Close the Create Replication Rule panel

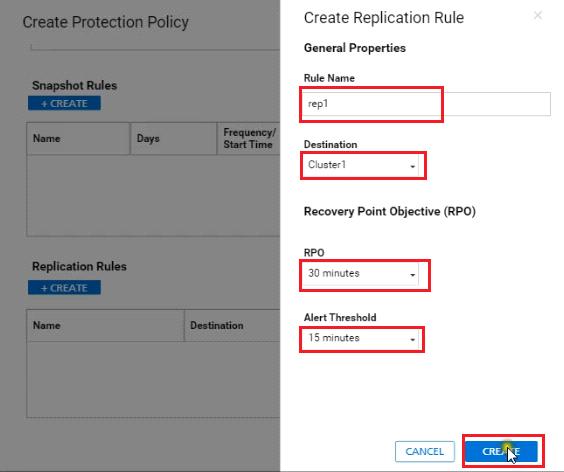coord(538,15)
